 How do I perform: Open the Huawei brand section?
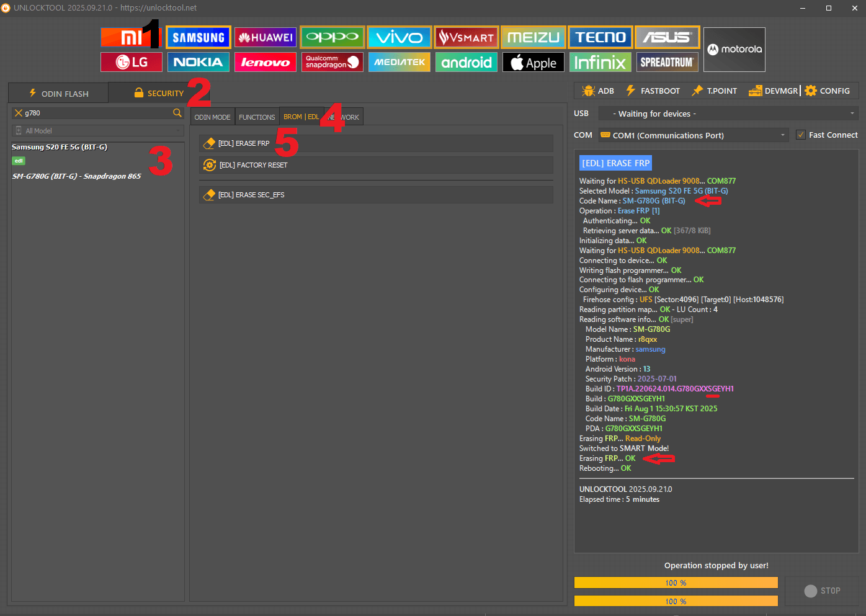pyautogui.click(x=266, y=37)
